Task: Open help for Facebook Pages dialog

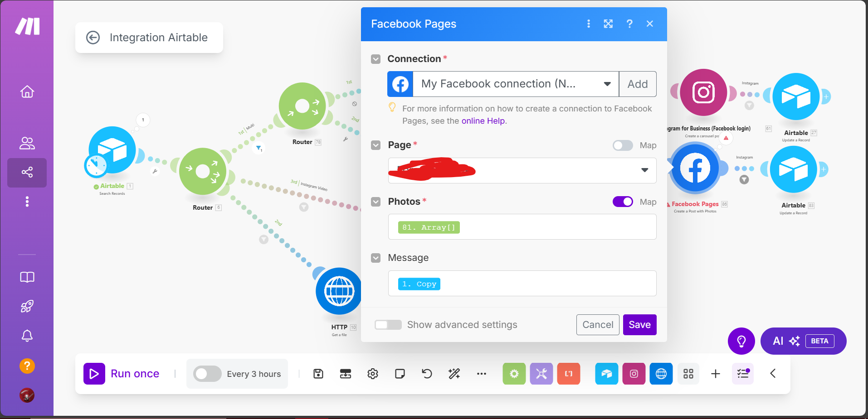Action: point(629,24)
